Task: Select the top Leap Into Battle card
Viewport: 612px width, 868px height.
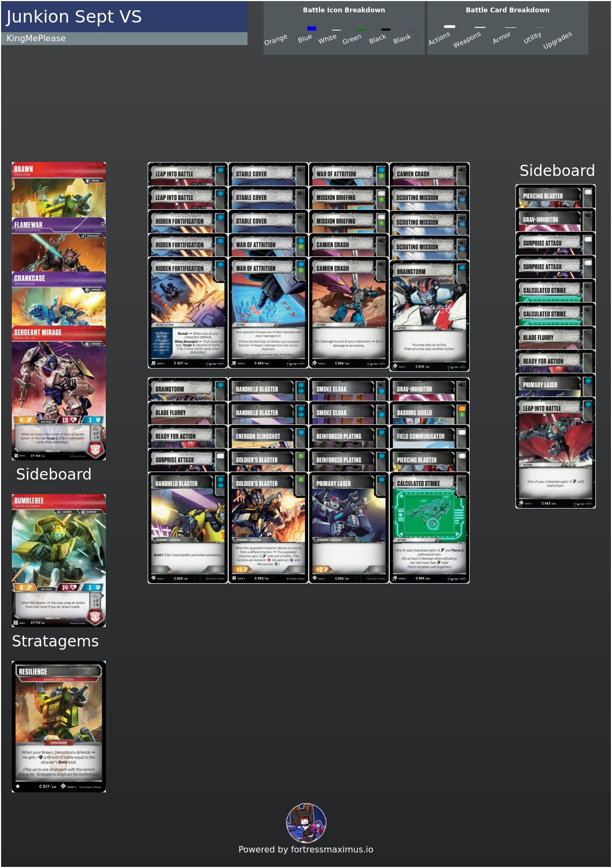Action: [188, 174]
